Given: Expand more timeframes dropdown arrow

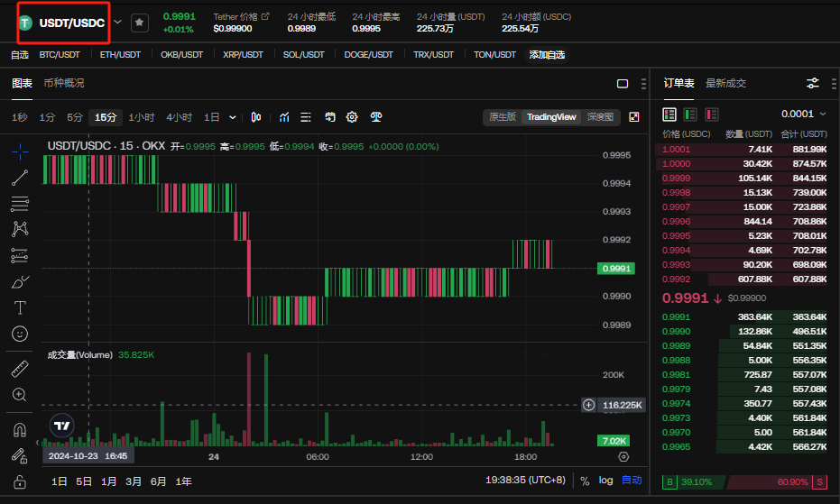Looking at the screenshot, I should [x=233, y=117].
